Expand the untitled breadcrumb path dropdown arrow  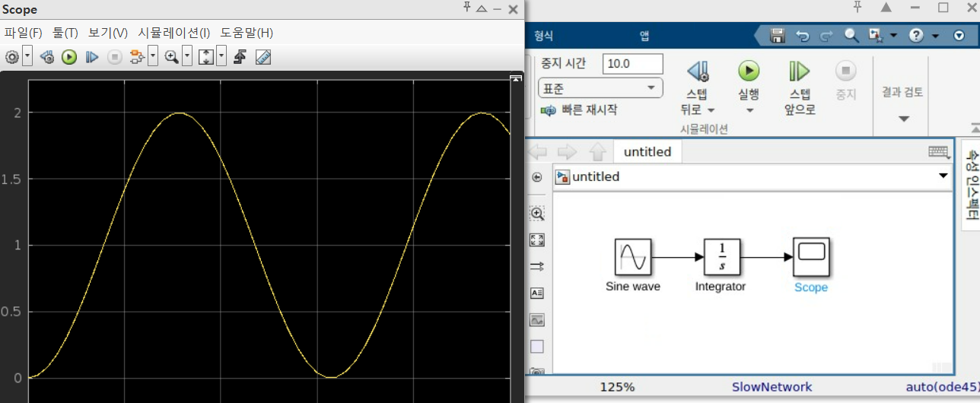click(943, 176)
